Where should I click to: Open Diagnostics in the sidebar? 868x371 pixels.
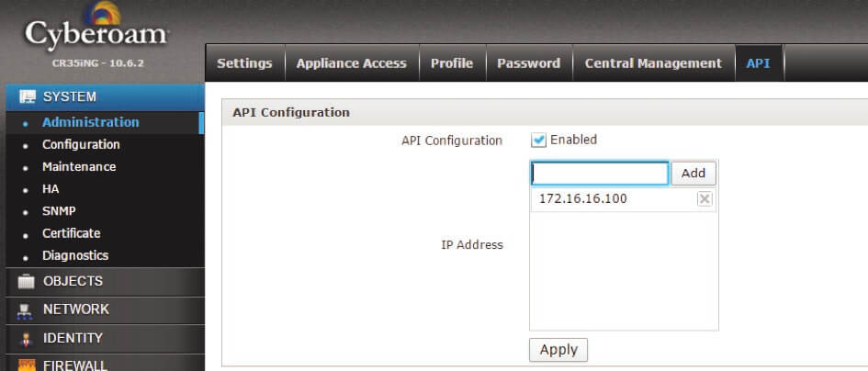click(x=75, y=256)
